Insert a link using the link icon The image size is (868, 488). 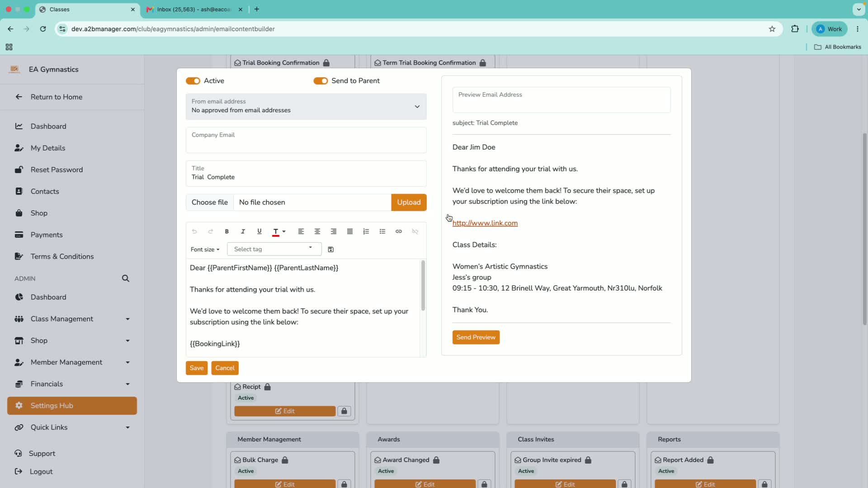pyautogui.click(x=398, y=231)
